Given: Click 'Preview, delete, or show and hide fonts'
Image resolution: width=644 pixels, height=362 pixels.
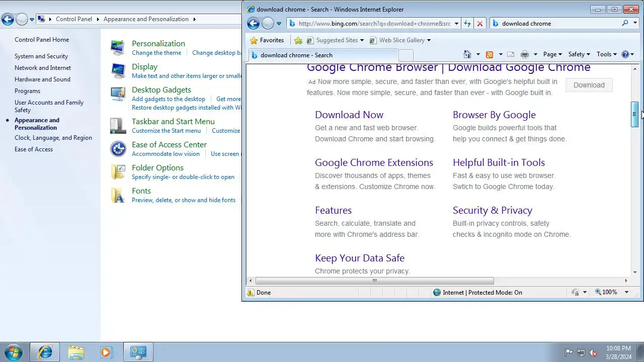Looking at the screenshot, I should (x=184, y=200).
